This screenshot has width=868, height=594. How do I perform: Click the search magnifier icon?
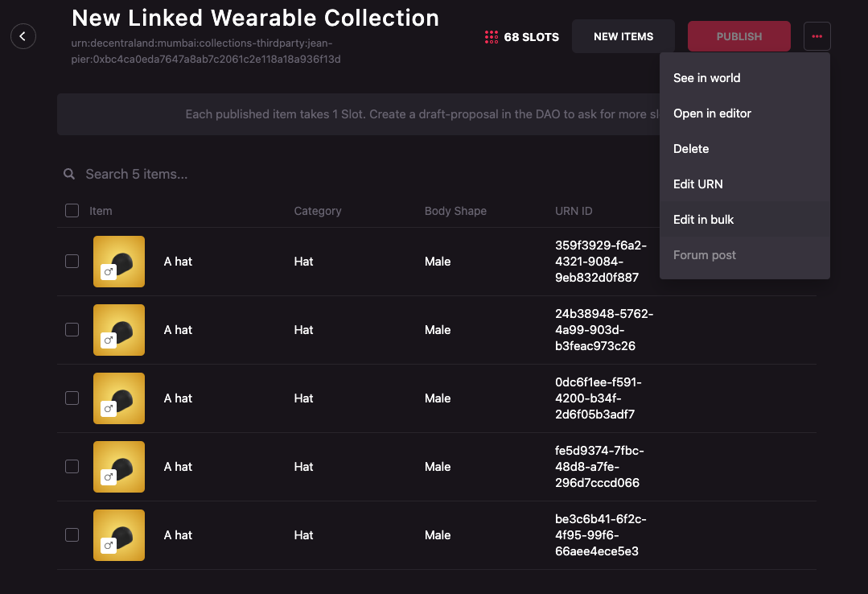tap(71, 175)
